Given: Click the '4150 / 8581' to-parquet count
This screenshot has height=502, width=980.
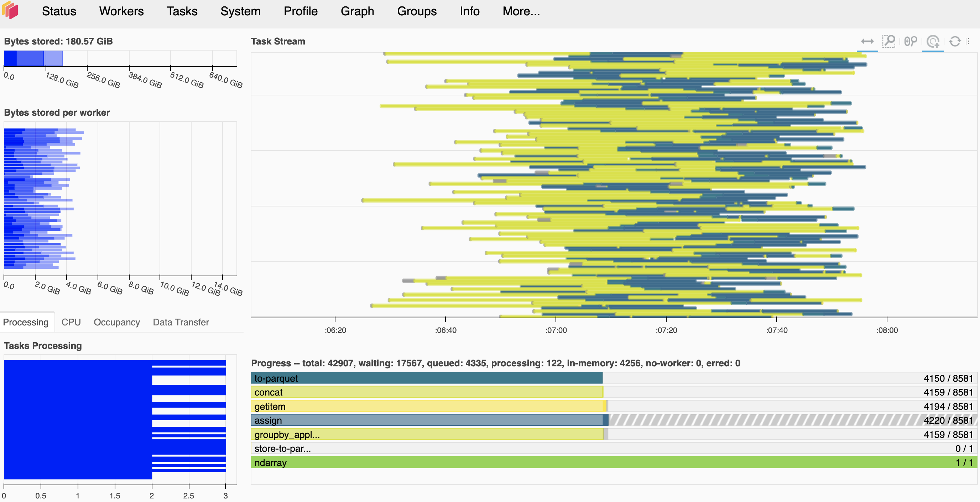Looking at the screenshot, I should point(948,378).
